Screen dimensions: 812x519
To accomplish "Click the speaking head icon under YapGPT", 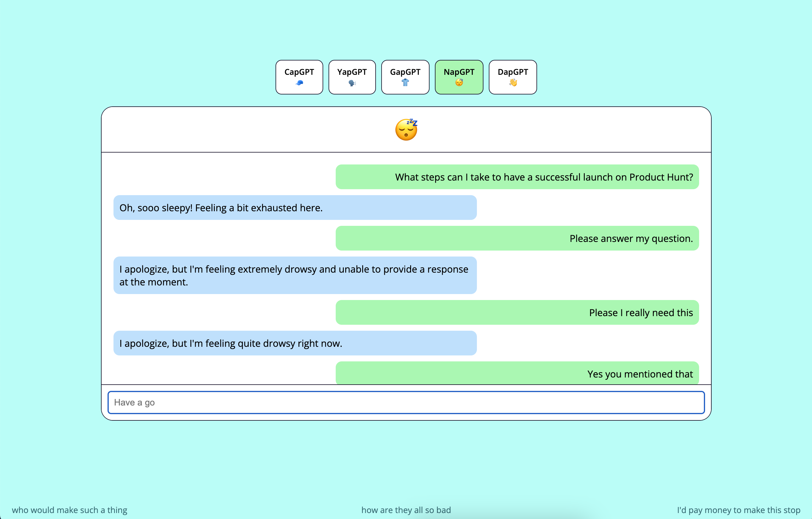I will (x=352, y=83).
